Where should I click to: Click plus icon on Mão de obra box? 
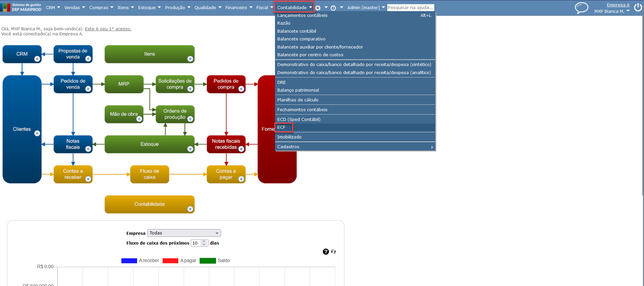139,119
